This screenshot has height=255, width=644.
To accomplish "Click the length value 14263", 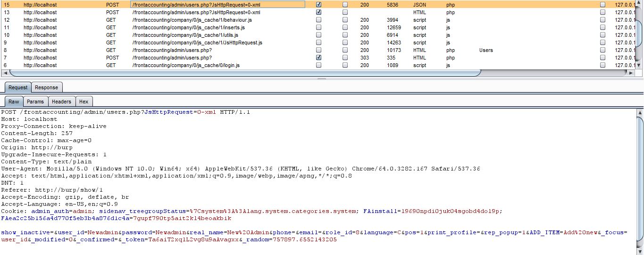I will [x=393, y=42].
